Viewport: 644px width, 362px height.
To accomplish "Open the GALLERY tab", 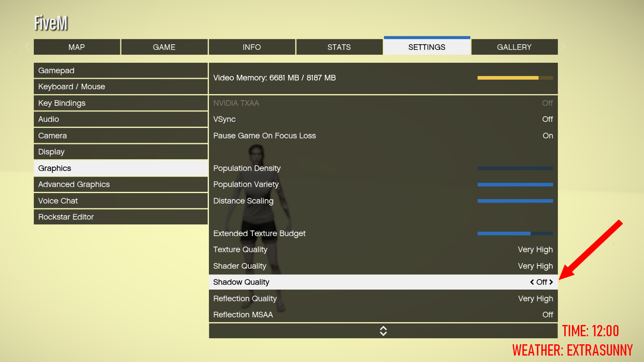I will [x=514, y=47].
